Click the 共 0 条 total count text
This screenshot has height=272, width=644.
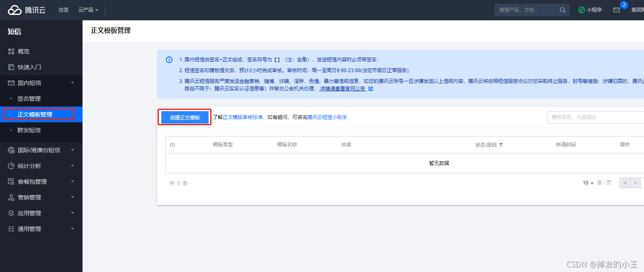pyautogui.click(x=179, y=183)
